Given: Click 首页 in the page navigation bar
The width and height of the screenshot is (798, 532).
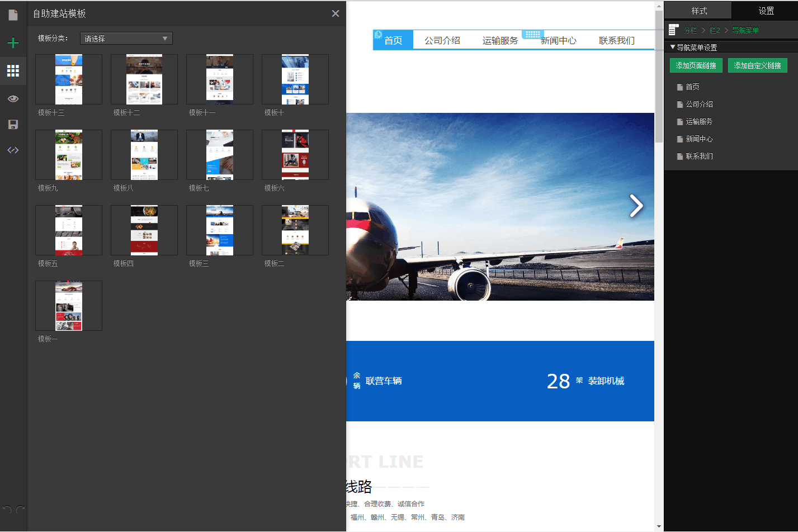Looking at the screenshot, I should click(x=393, y=40).
